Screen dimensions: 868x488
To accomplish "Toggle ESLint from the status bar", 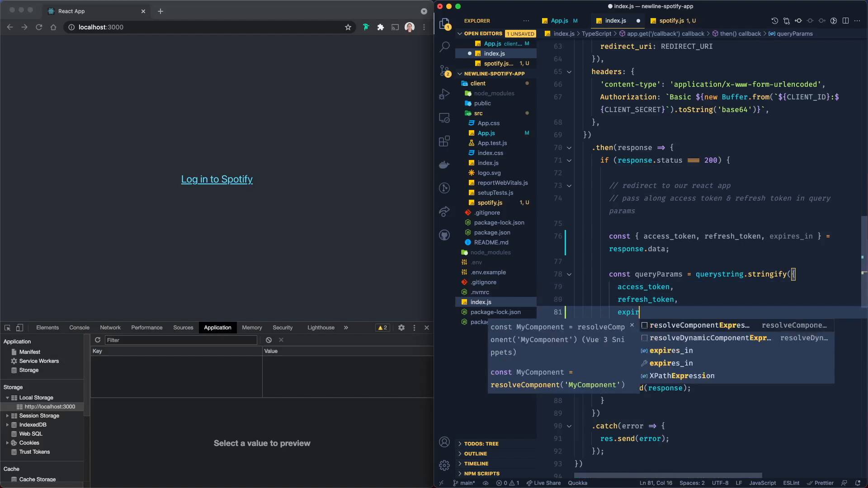I will [x=791, y=483].
